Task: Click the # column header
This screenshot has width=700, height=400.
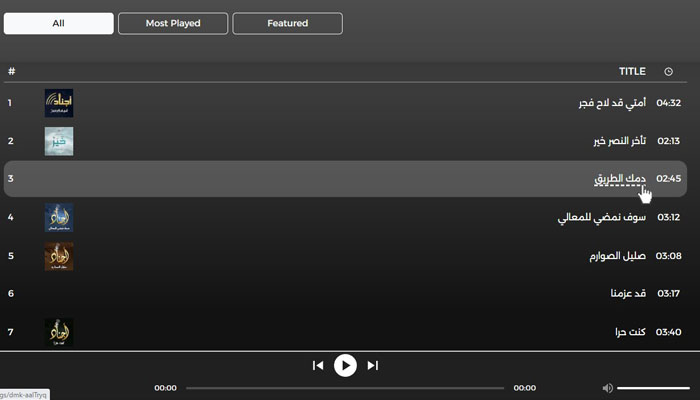Action: 12,71
